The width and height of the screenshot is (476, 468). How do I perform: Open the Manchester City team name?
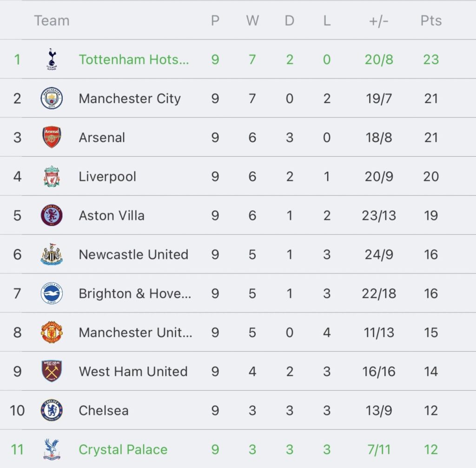point(130,99)
